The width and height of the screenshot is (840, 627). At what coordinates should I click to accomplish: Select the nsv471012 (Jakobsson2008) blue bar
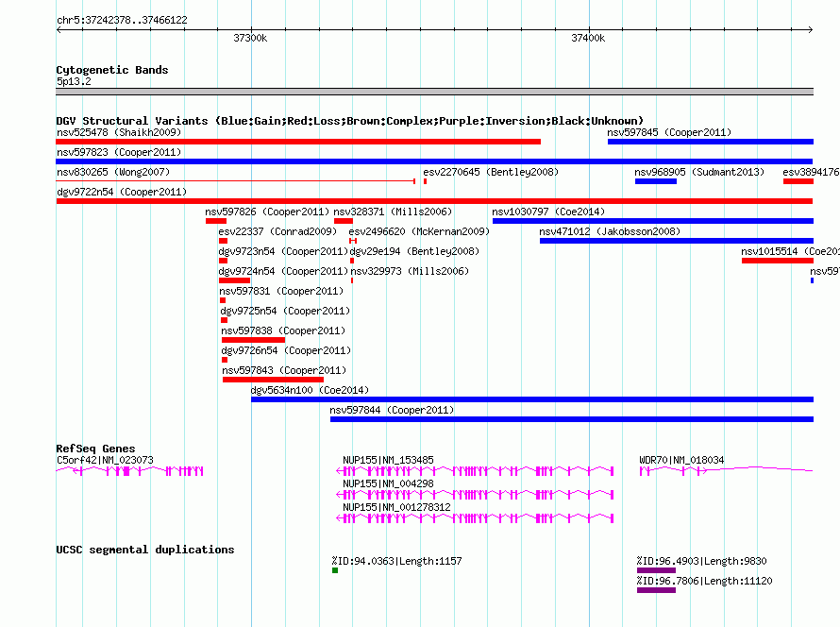(x=677, y=241)
